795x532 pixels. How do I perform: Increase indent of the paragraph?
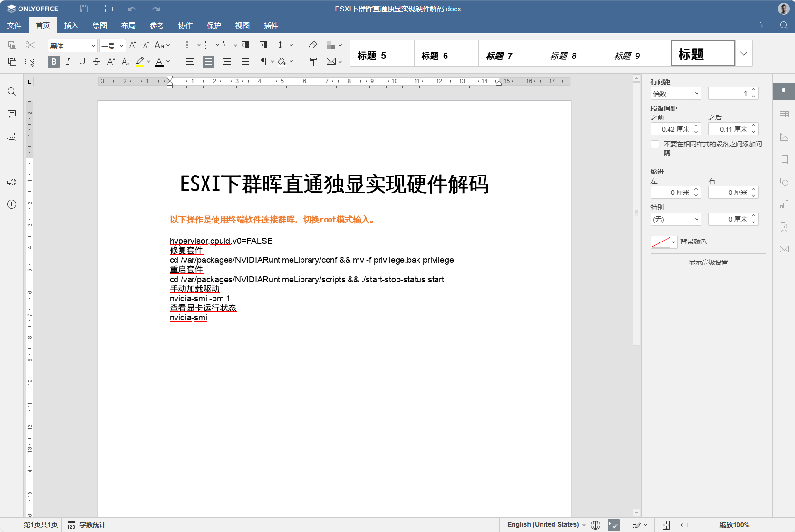point(263,45)
